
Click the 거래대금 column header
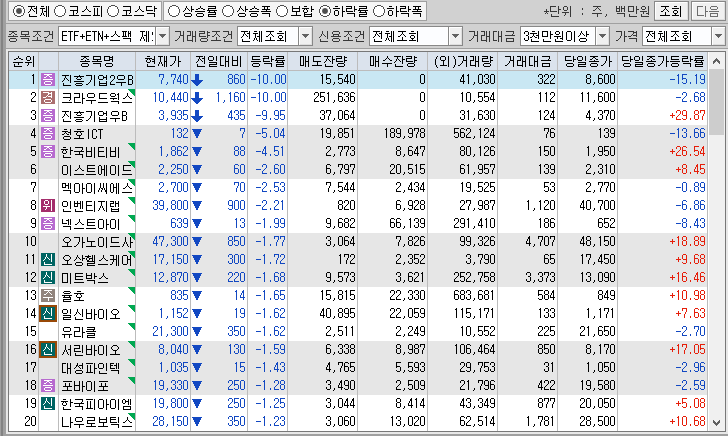[x=528, y=61]
